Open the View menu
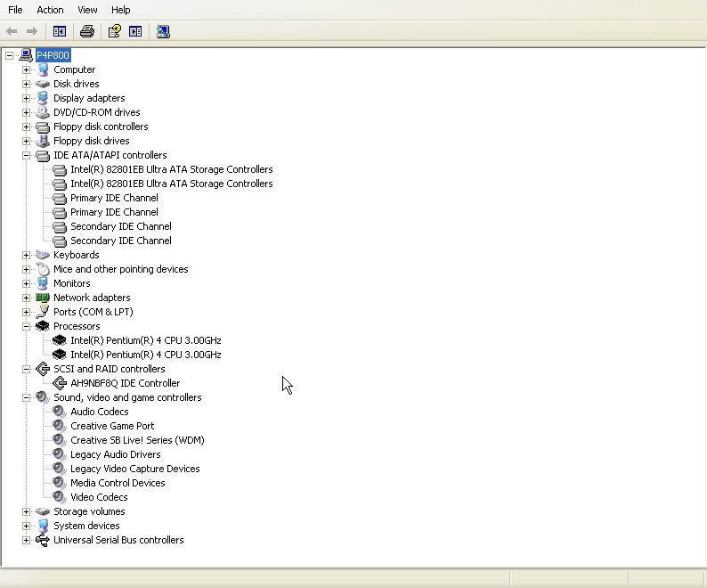Screen dimensions: 707x588 point(87,10)
